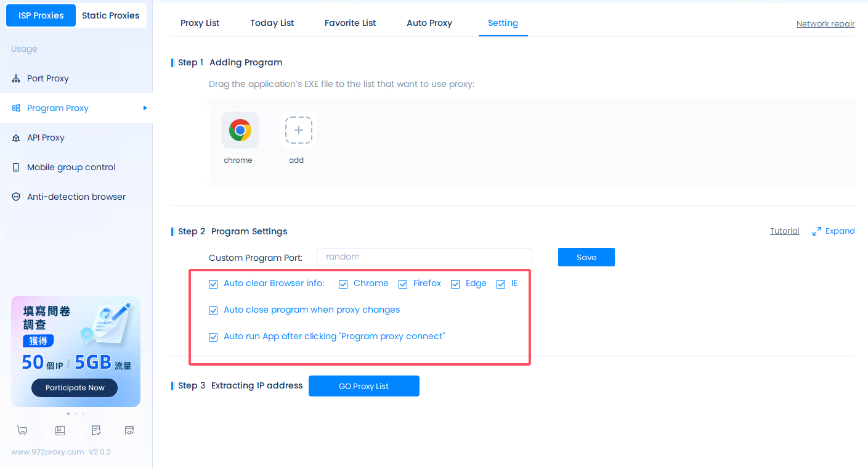Image resolution: width=868 pixels, height=468 pixels.
Task: Switch to second banner carousel dot
Action: click(76, 414)
